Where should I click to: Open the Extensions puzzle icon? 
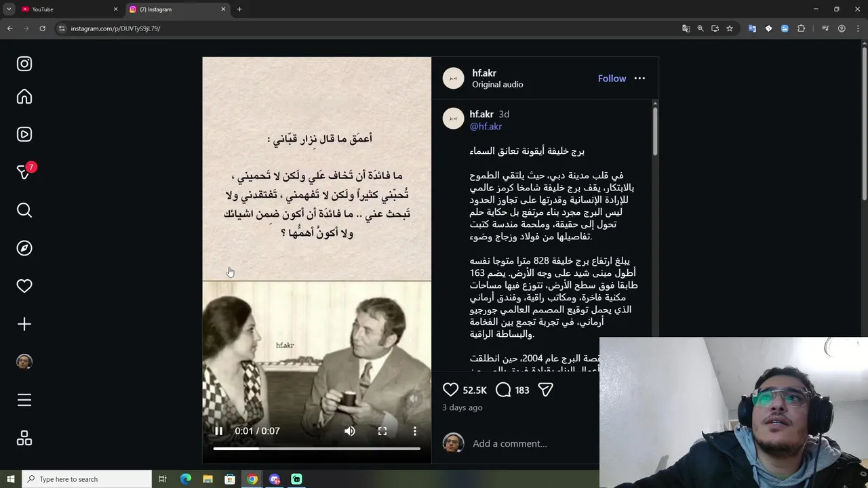point(802,28)
